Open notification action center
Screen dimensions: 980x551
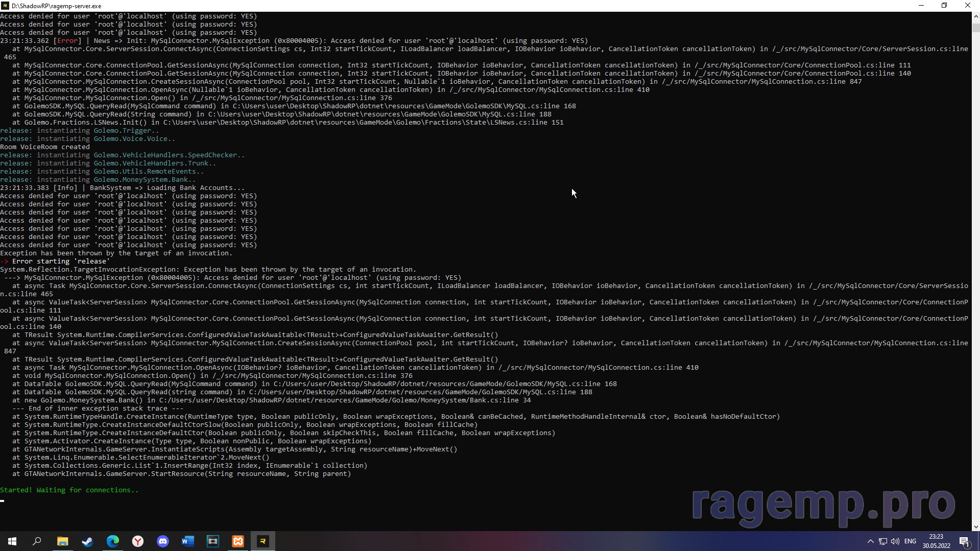(x=964, y=541)
